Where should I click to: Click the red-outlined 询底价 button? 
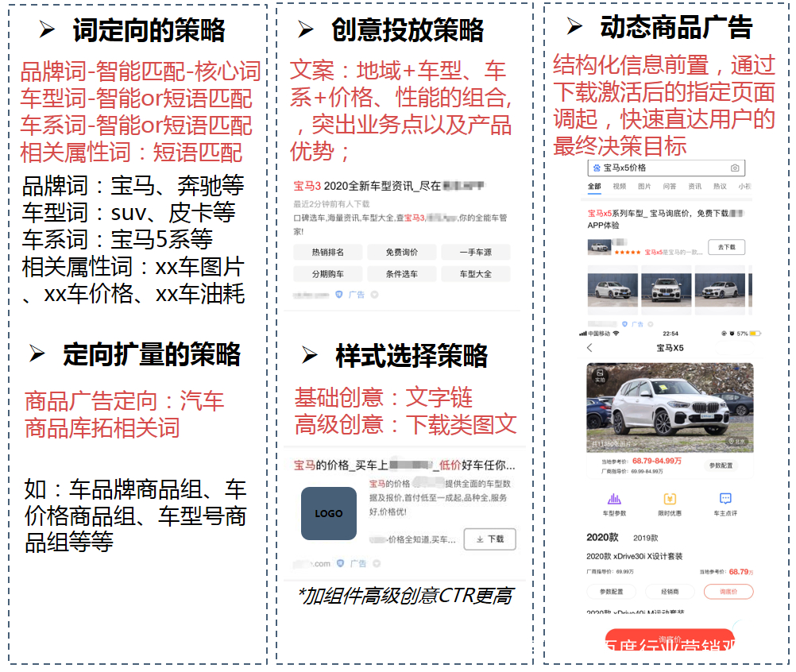point(728,592)
